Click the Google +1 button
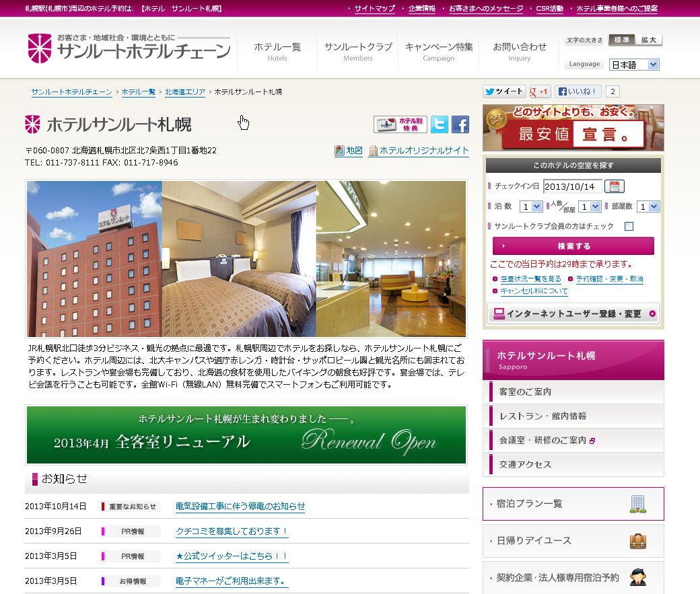700x594 pixels. click(x=540, y=91)
